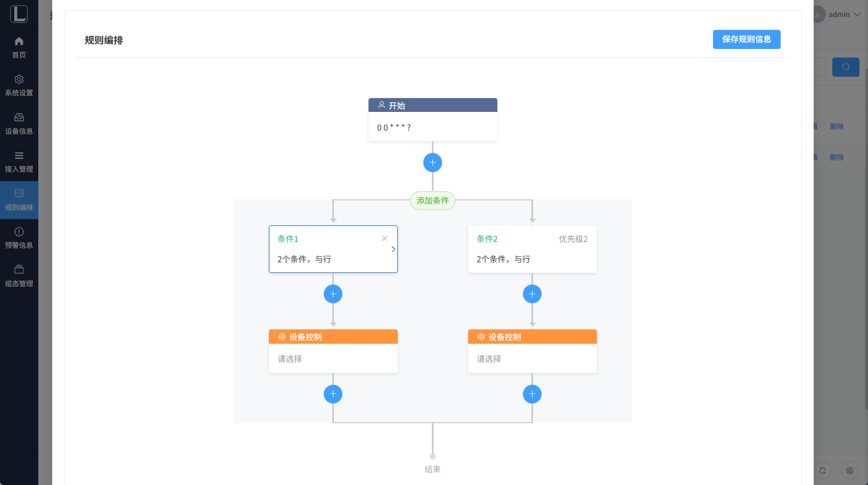Open 系统设置 in the sidebar
Image resolution: width=868 pixels, height=485 pixels.
(19, 85)
